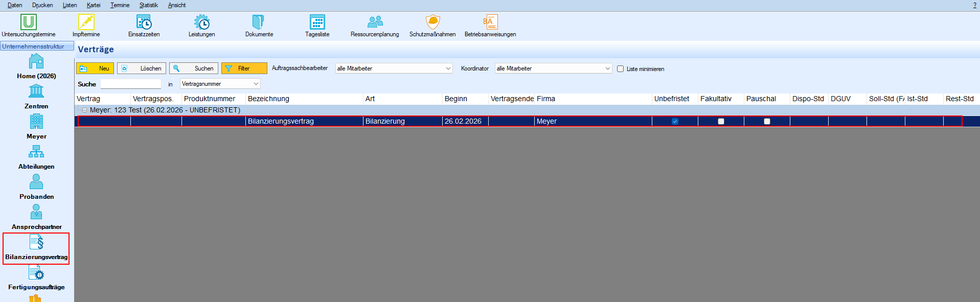This screenshot has width=980, height=302.
Task: Open the Kartei menu
Action: point(94,5)
